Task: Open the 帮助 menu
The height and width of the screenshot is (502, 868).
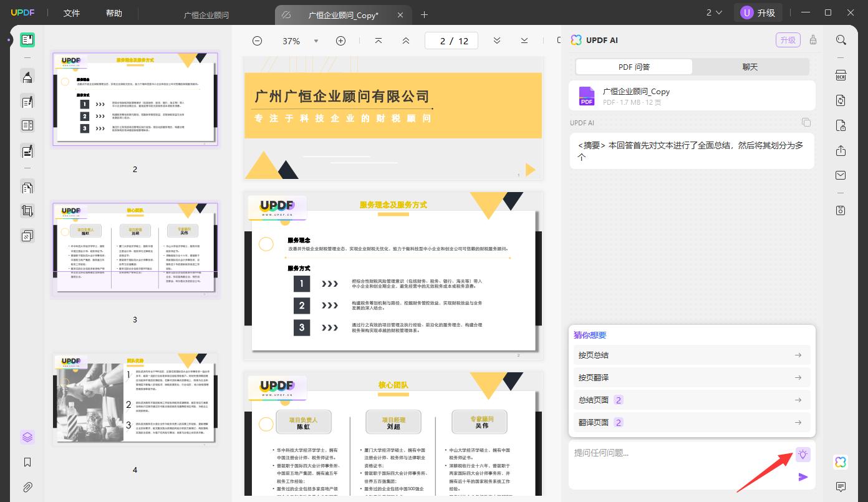Action: 114,13
